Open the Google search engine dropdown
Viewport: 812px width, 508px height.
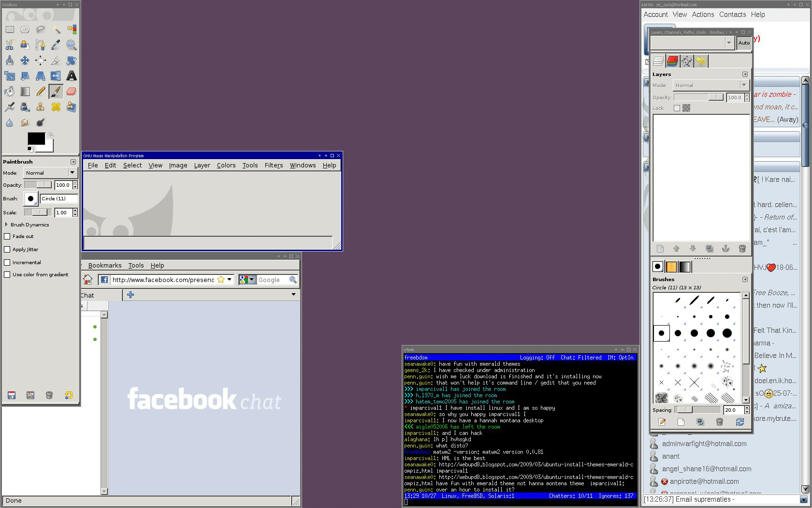(247, 280)
